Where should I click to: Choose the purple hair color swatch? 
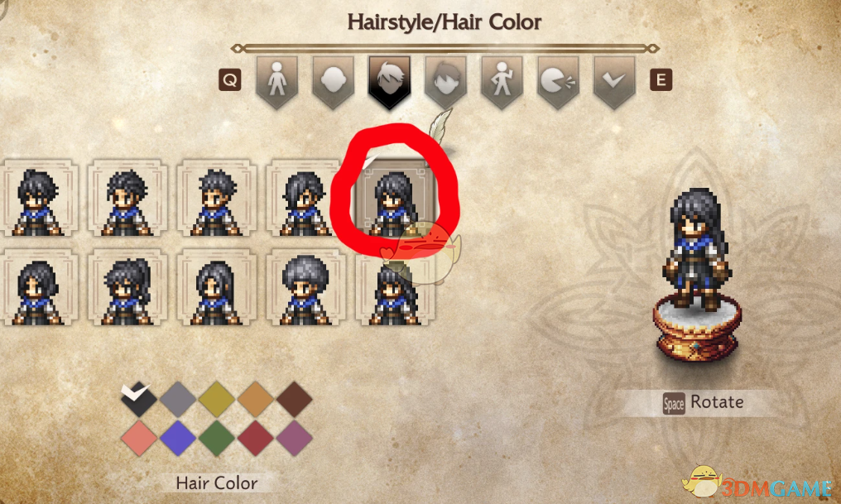tap(294, 438)
